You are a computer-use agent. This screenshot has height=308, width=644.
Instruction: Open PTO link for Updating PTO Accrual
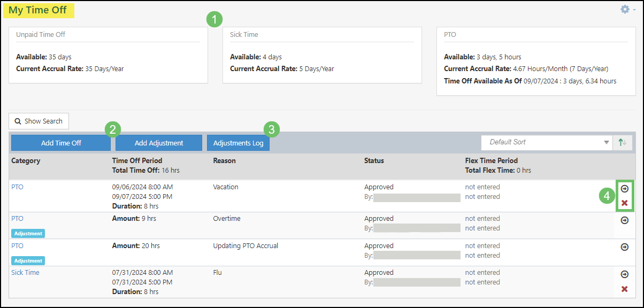point(17,246)
